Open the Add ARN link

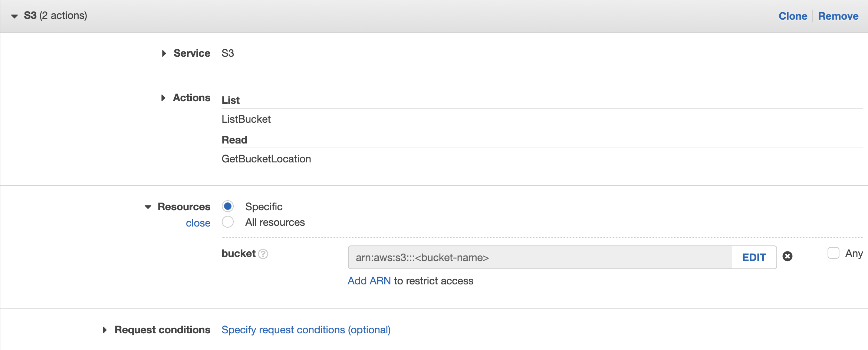tap(369, 281)
